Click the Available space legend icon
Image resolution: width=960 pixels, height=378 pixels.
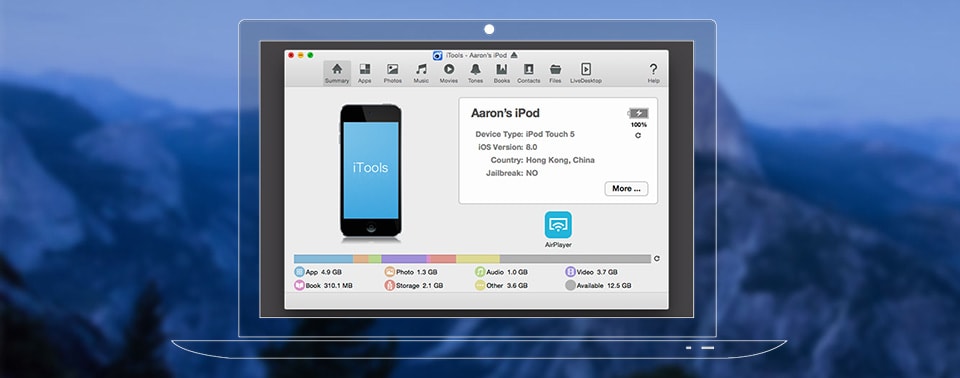pos(570,285)
